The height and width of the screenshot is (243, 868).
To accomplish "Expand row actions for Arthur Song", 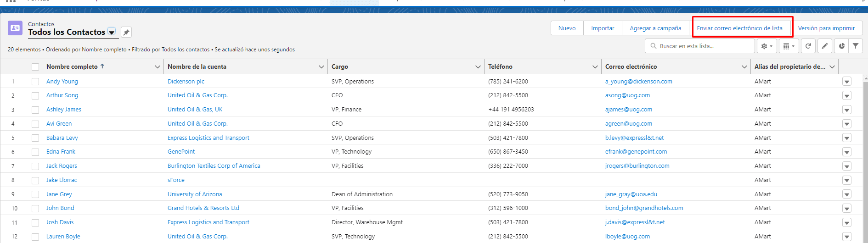I will pyautogui.click(x=847, y=95).
